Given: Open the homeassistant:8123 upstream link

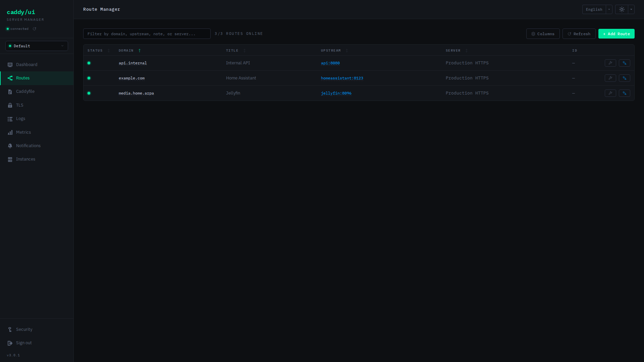Looking at the screenshot, I should pos(342,78).
